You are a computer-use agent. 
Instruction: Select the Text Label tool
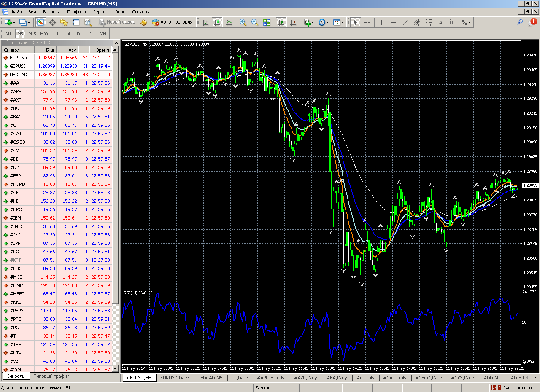point(453,22)
